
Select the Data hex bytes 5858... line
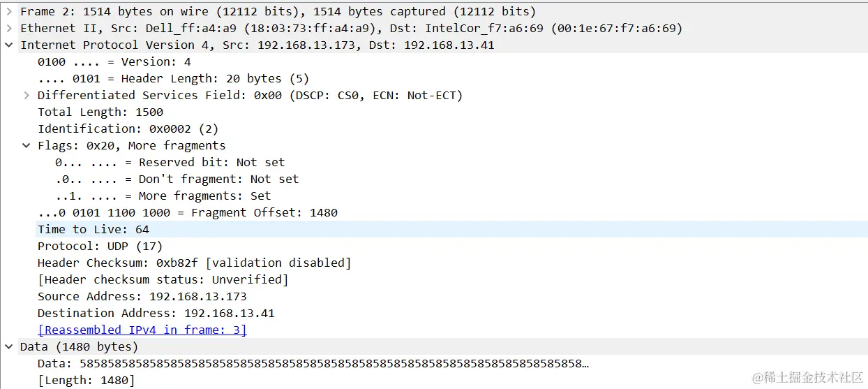[313, 363]
